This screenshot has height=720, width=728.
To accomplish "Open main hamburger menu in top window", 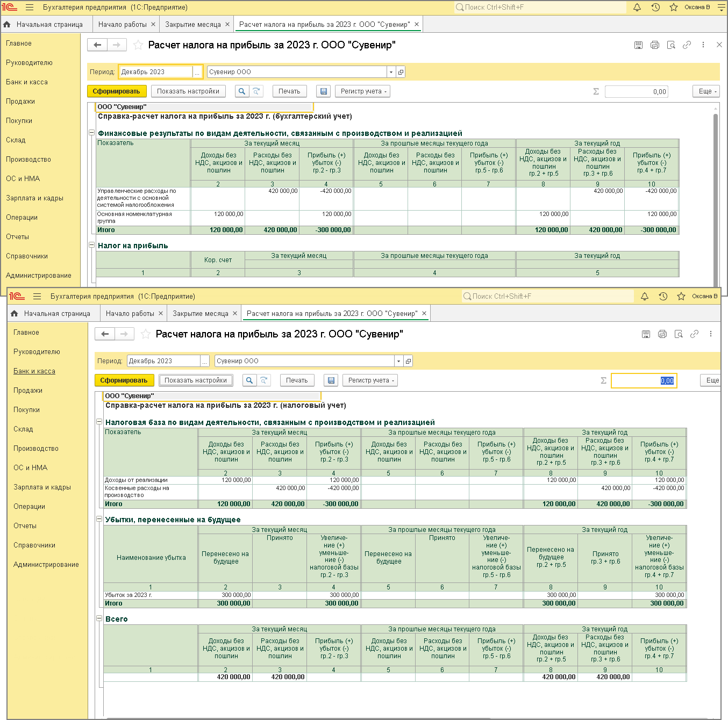I will (x=30, y=8).
